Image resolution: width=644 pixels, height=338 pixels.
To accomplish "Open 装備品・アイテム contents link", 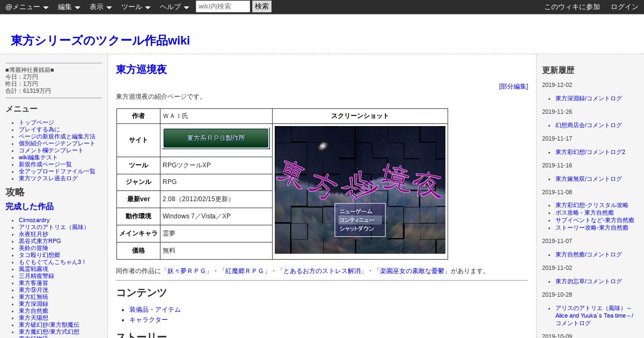I will (x=155, y=310).
